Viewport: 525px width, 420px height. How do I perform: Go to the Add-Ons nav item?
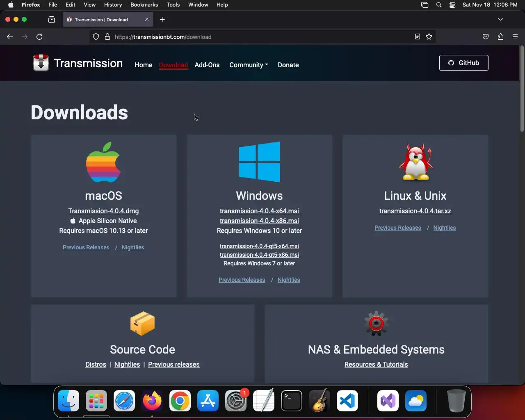[x=207, y=65]
